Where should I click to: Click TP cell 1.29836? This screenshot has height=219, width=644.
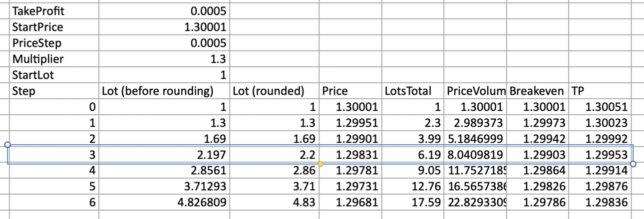[601, 203]
